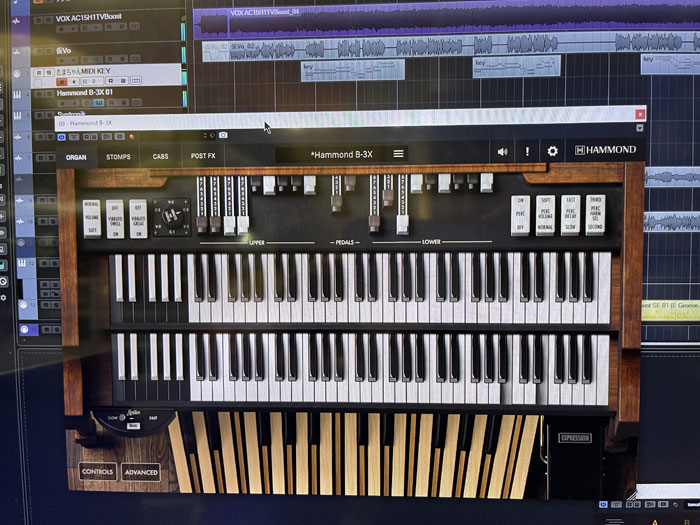
Task: Click the first upper drawbar
Action: (x=202, y=225)
